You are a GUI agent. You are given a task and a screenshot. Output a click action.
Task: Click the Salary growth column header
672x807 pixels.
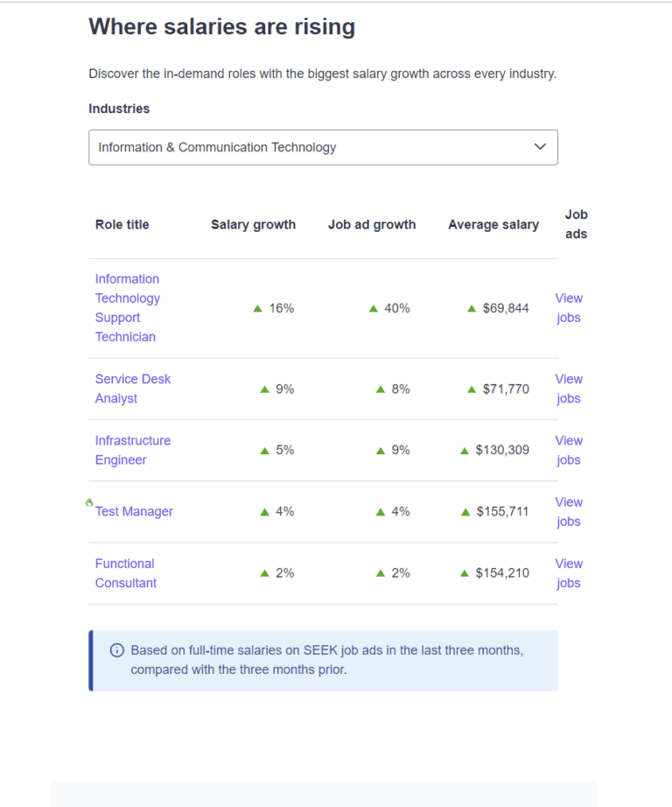(254, 224)
